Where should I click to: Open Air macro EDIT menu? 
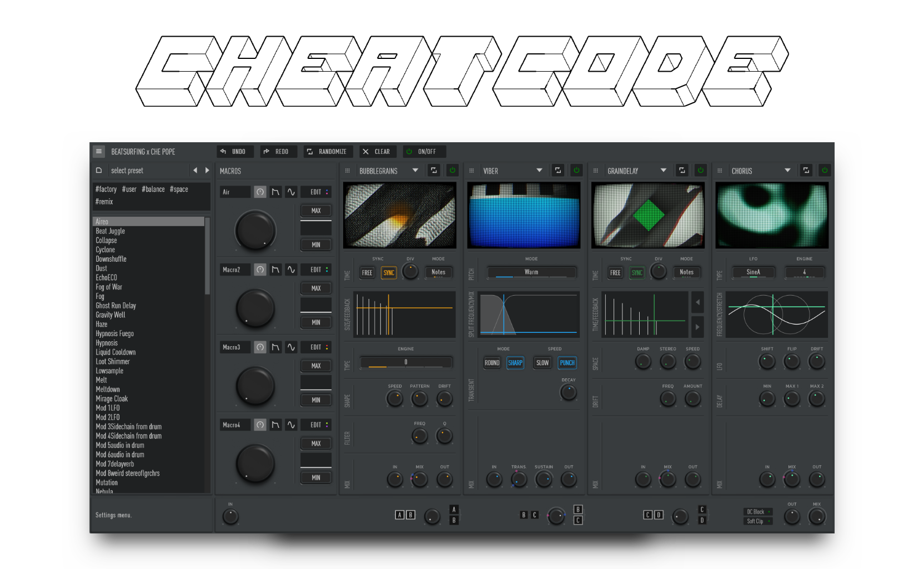tap(316, 192)
